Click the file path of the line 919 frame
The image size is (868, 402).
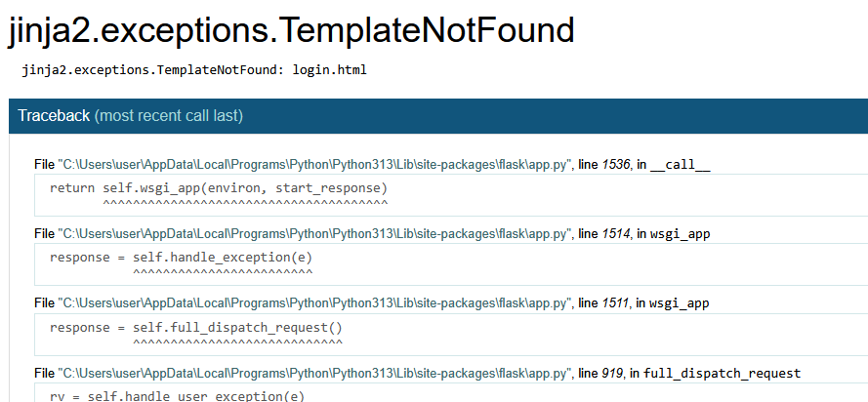314,373
